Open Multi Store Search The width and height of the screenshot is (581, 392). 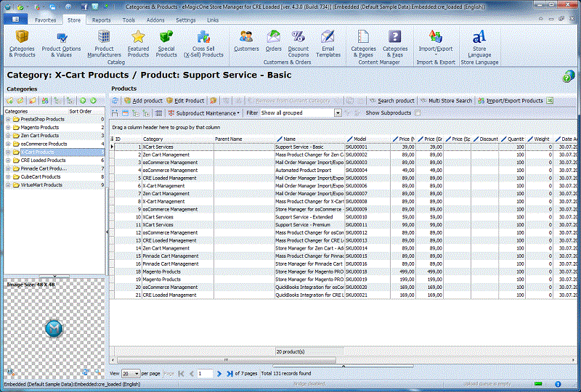446,101
